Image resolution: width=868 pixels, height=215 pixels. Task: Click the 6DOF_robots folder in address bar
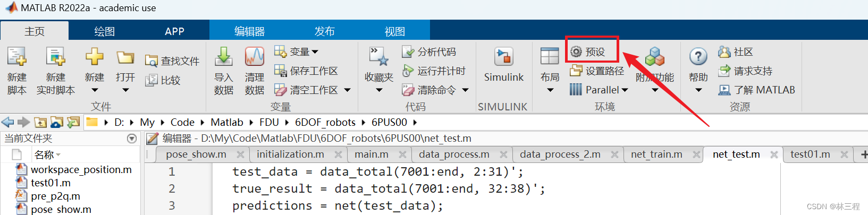pyautogui.click(x=325, y=122)
